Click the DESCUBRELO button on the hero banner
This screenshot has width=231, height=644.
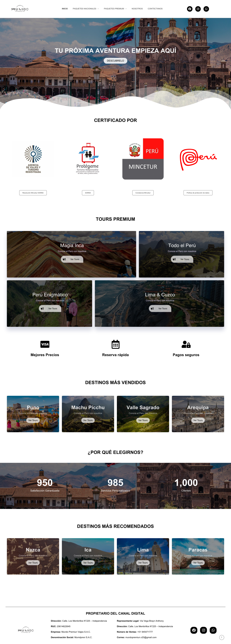(x=115, y=61)
